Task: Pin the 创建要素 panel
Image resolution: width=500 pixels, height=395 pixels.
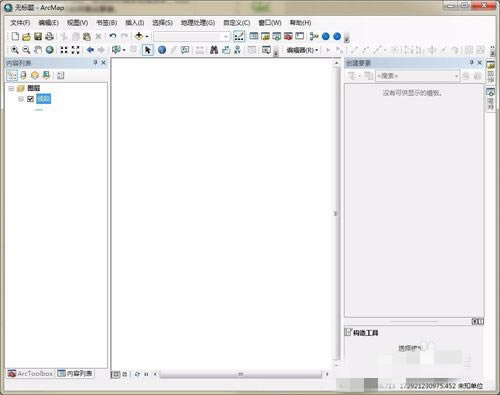Action: point(471,63)
